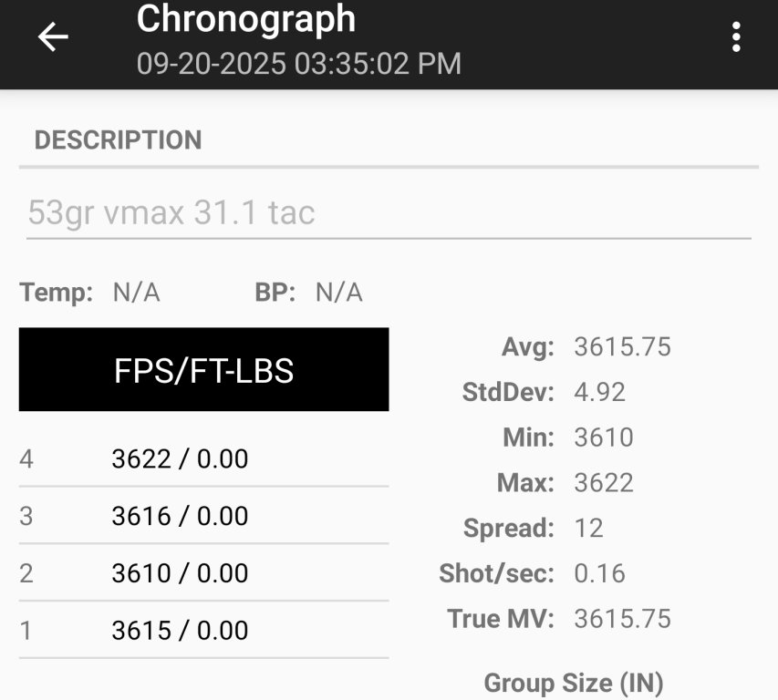The width and height of the screenshot is (778, 700).
Task: Tap the StdDev value 4.92
Action: tap(599, 392)
